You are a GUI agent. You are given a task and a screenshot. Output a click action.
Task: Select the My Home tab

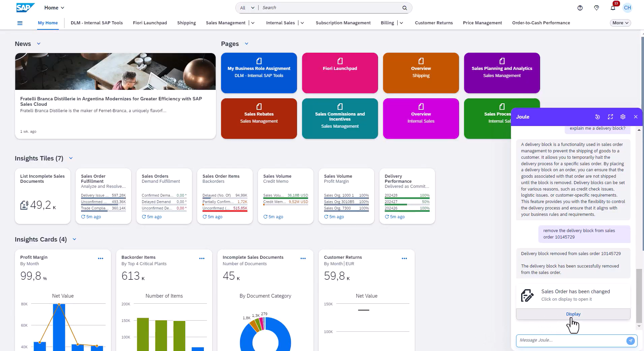click(x=48, y=23)
